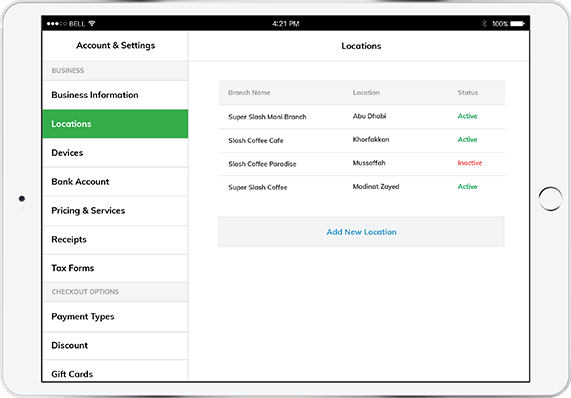Open the Receipts section
571x398 pixels.
pos(115,240)
